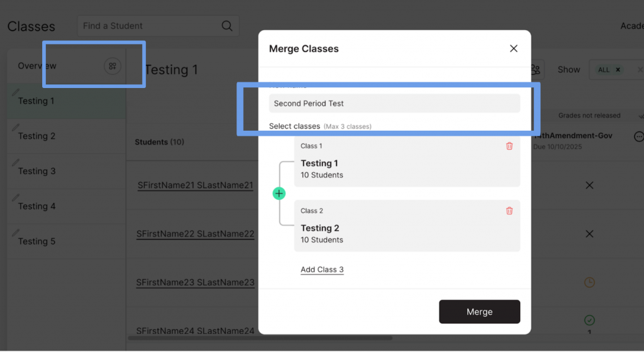Viewport: 644px width, 352px height.
Task: Click the Classes page heading
Action: [31, 26]
